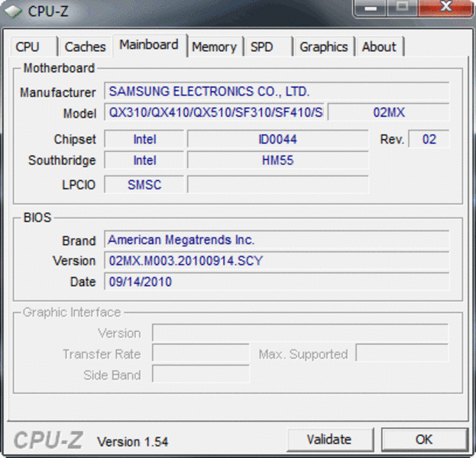
Task: Select the Mainboard tab
Action: (x=149, y=45)
